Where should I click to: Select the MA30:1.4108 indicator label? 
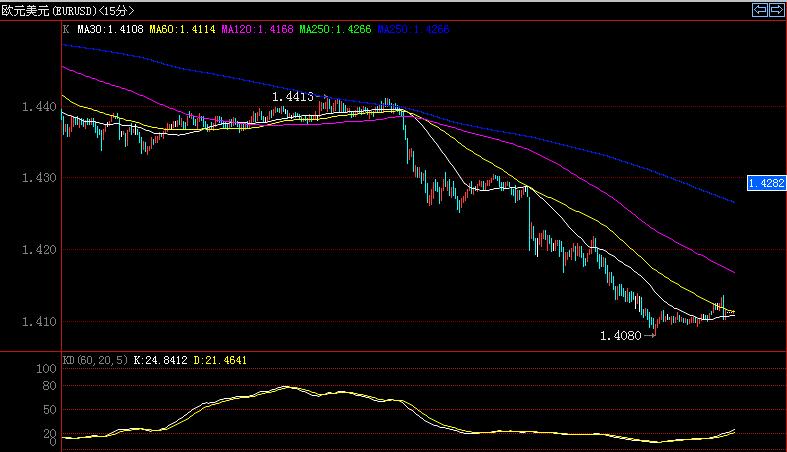click(x=110, y=30)
